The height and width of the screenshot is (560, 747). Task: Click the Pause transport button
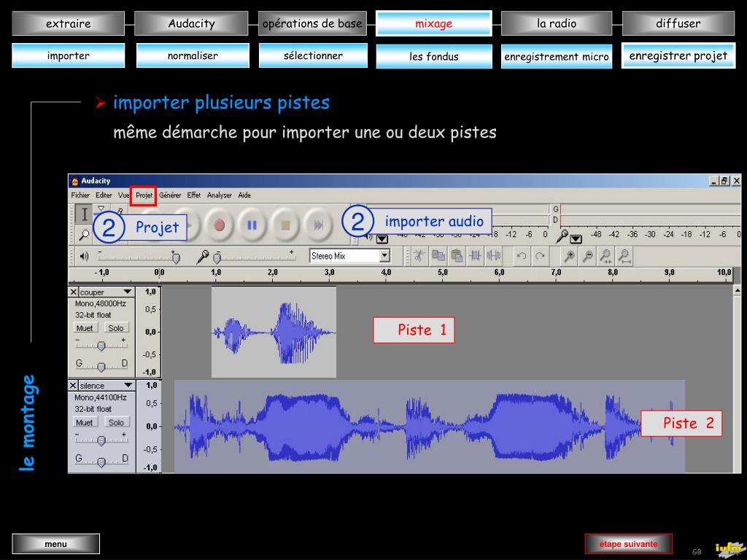tap(252, 225)
